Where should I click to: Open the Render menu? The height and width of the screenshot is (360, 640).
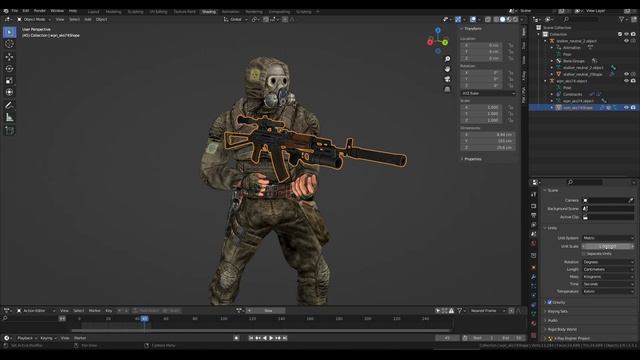(40, 11)
